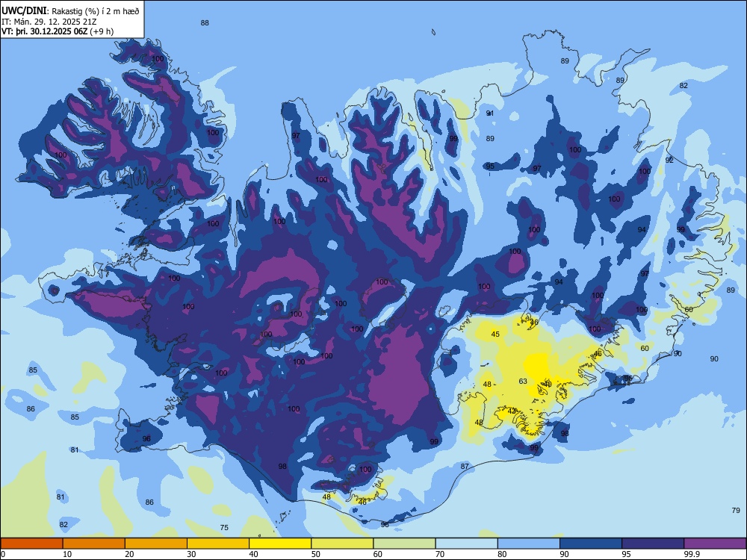
Task: Click the '0' legend scale label
Action: pyautogui.click(x=3, y=554)
